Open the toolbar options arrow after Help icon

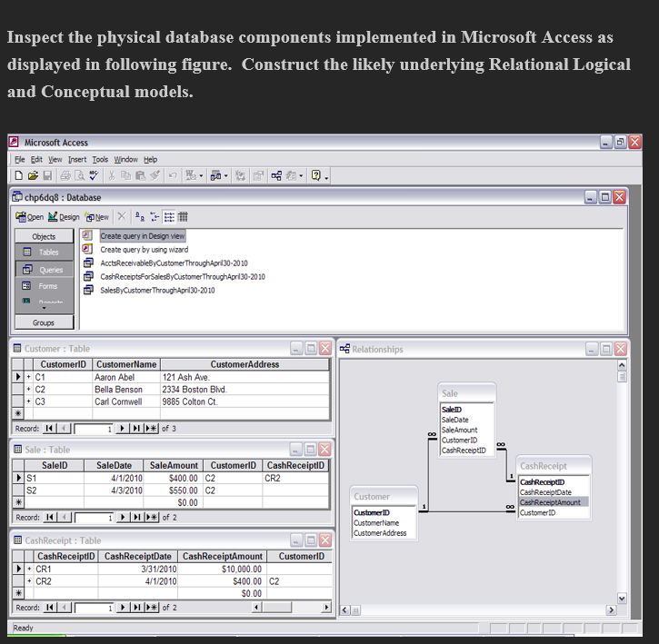326,178
